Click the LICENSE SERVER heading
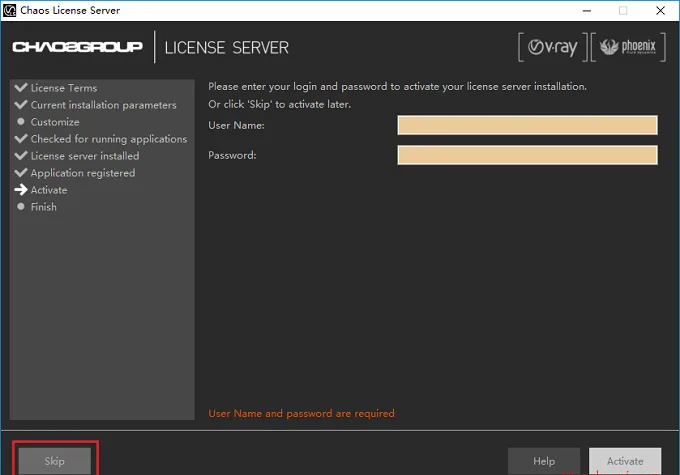 [226, 47]
